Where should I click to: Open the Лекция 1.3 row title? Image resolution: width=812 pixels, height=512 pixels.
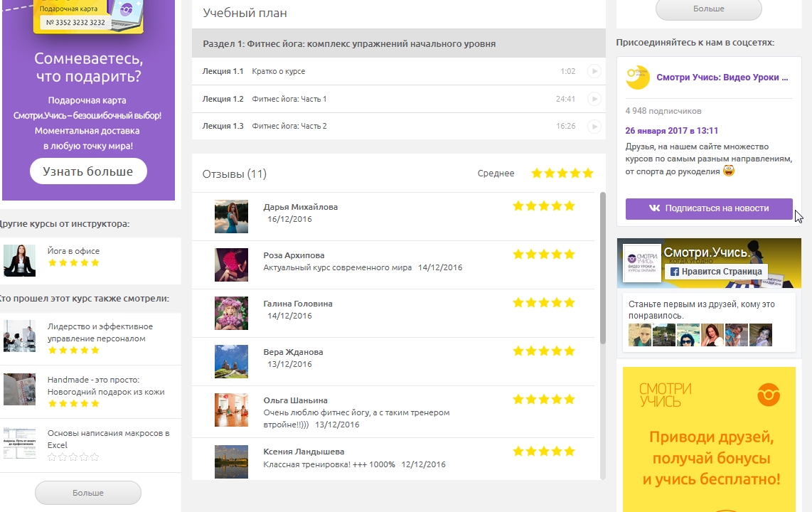pyautogui.click(x=289, y=127)
